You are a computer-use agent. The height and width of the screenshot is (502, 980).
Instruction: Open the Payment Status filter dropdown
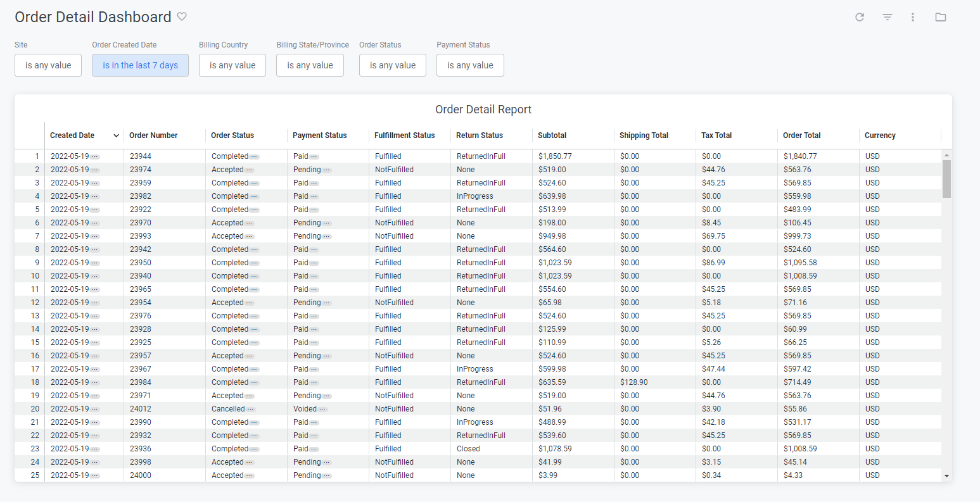click(470, 65)
